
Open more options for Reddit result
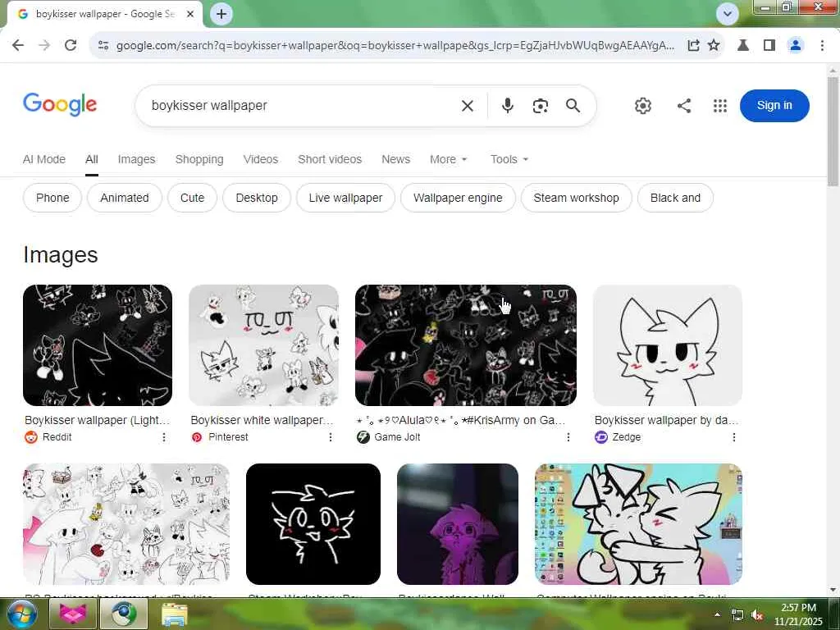pyautogui.click(x=164, y=437)
